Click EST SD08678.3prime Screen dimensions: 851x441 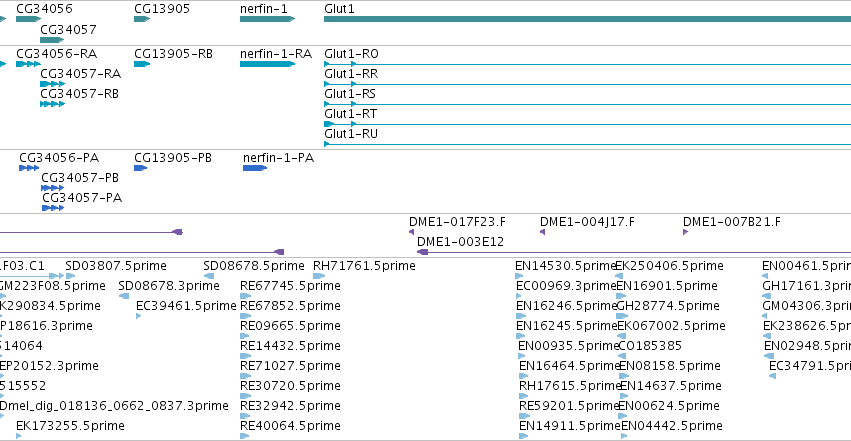pyautogui.click(x=169, y=286)
